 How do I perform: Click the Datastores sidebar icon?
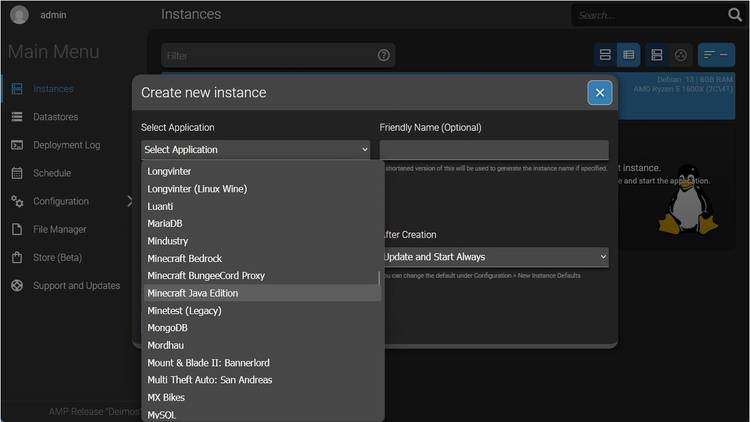click(x=17, y=117)
